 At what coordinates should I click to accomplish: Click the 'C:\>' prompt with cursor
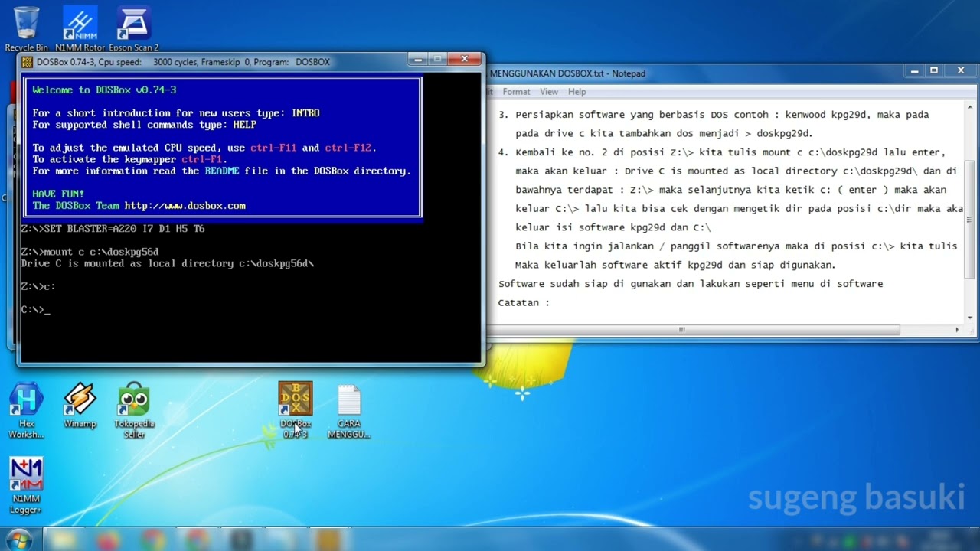click(35, 310)
